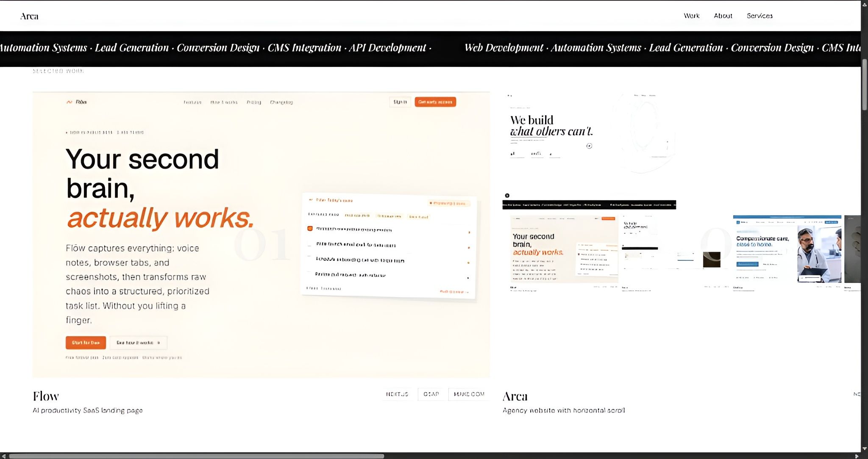Open the Flow project title
868x459 pixels.
pos(46,396)
